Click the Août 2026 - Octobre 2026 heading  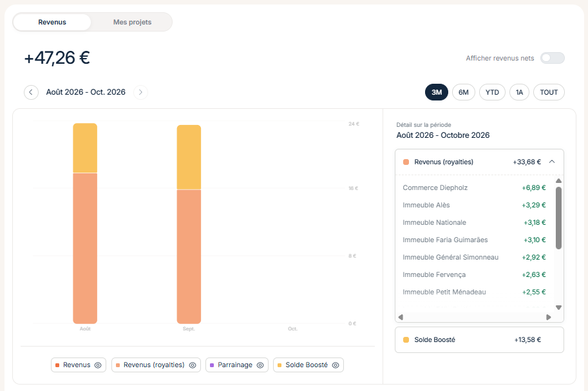[443, 135]
